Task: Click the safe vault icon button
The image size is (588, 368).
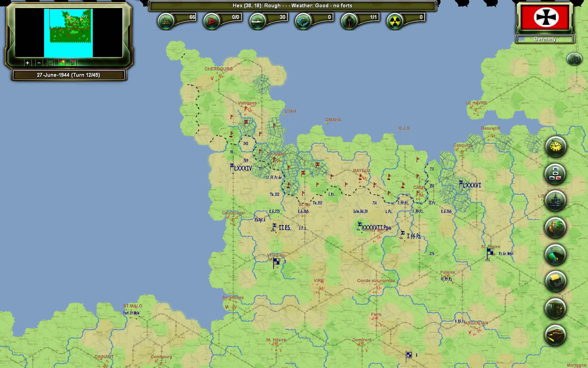Action: tap(555, 308)
